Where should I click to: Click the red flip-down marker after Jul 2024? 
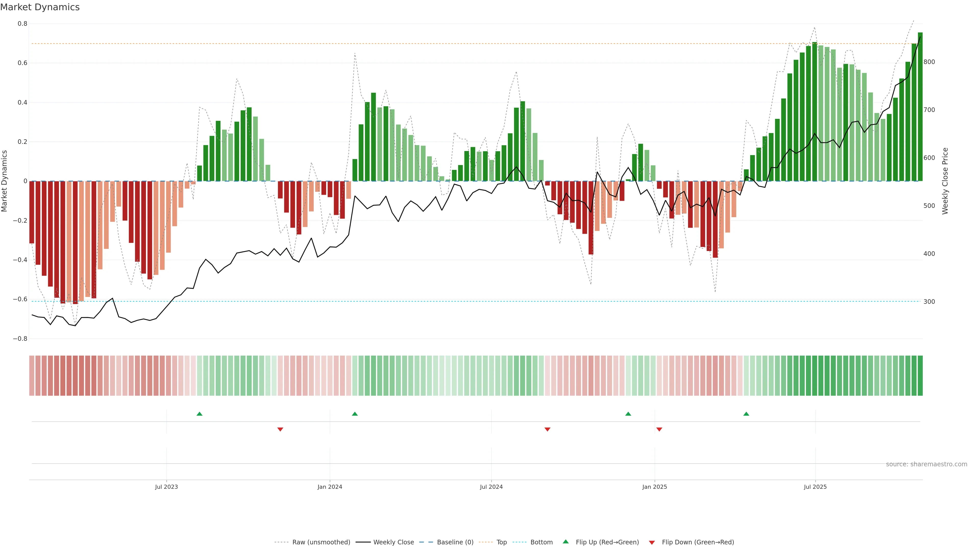coord(547,429)
